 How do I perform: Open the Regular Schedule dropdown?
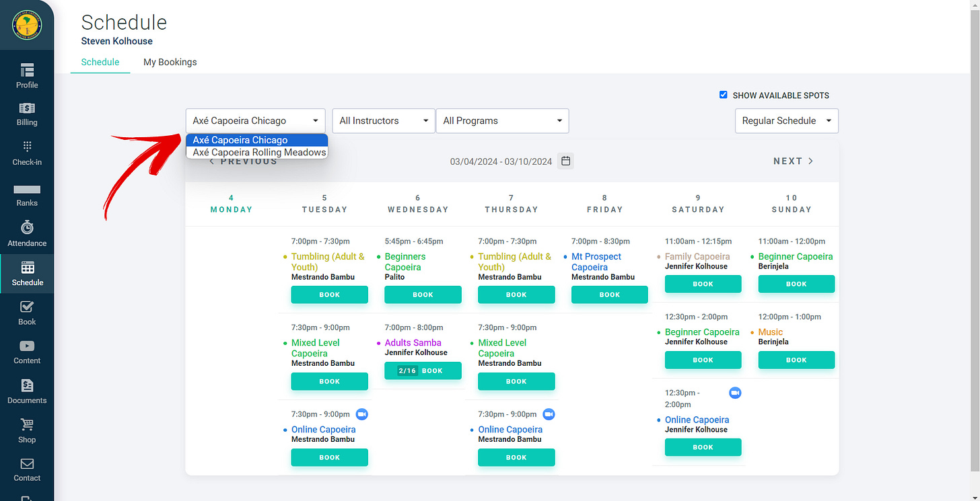787,121
